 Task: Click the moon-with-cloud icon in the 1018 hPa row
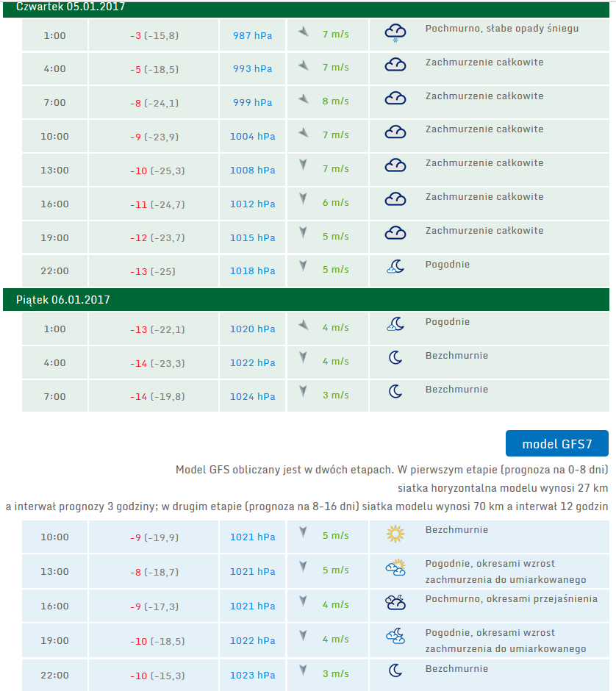pos(395,267)
